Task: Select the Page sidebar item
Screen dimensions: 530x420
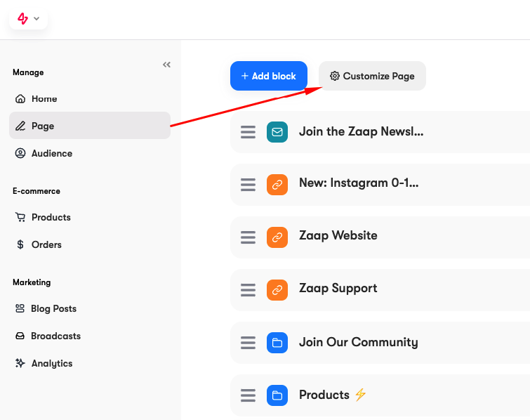Action: [x=90, y=126]
